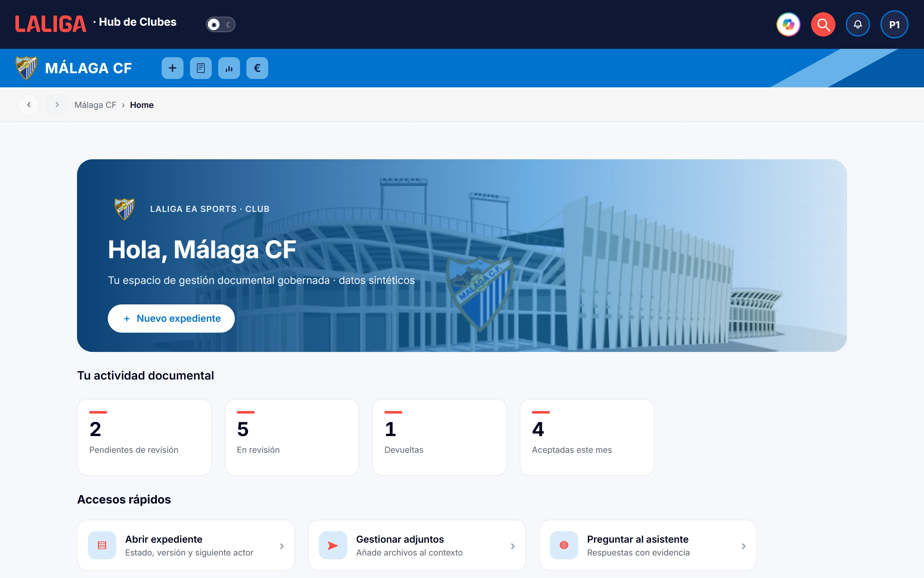924x578 pixels.
Task: Toggle the light/dark theme switch
Action: pyautogui.click(x=221, y=24)
